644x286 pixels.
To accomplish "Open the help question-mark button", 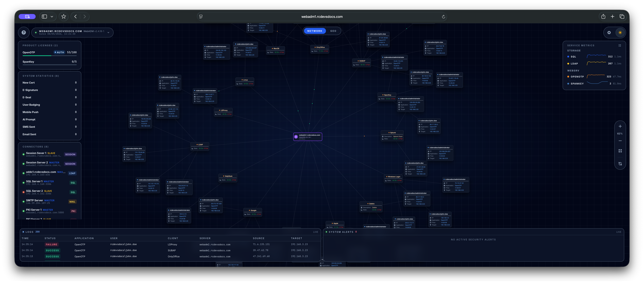I will [24, 32].
